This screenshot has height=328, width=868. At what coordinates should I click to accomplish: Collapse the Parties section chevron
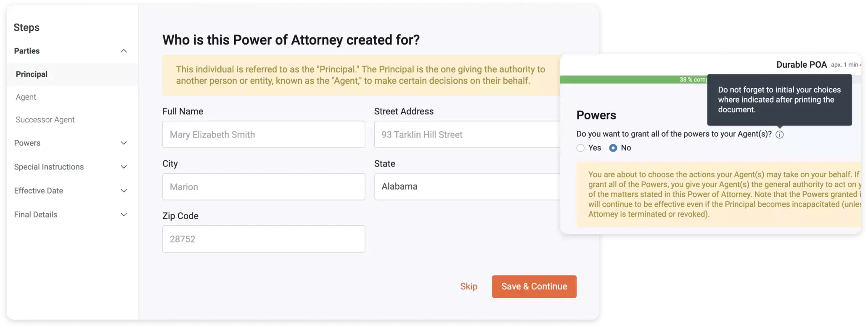point(124,51)
